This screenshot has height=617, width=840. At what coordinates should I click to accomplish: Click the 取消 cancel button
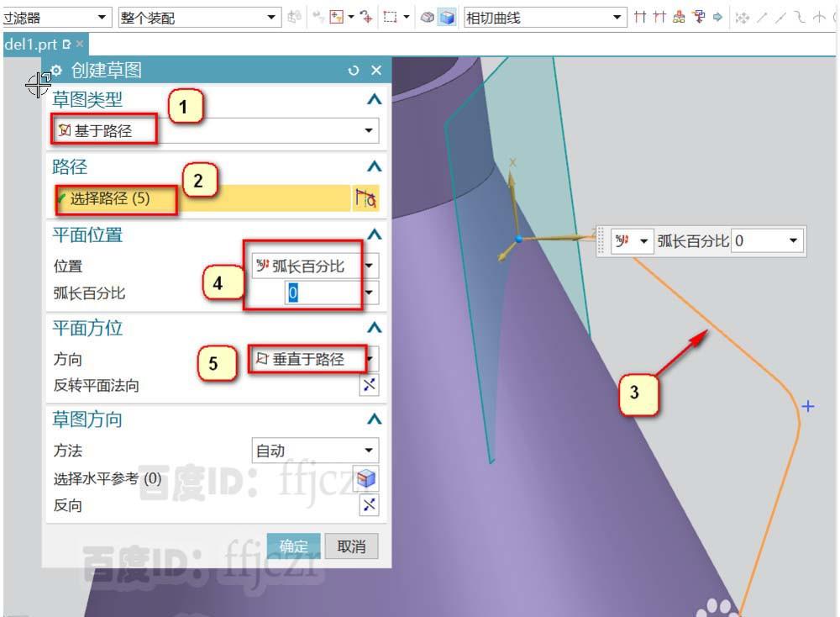[x=351, y=546]
